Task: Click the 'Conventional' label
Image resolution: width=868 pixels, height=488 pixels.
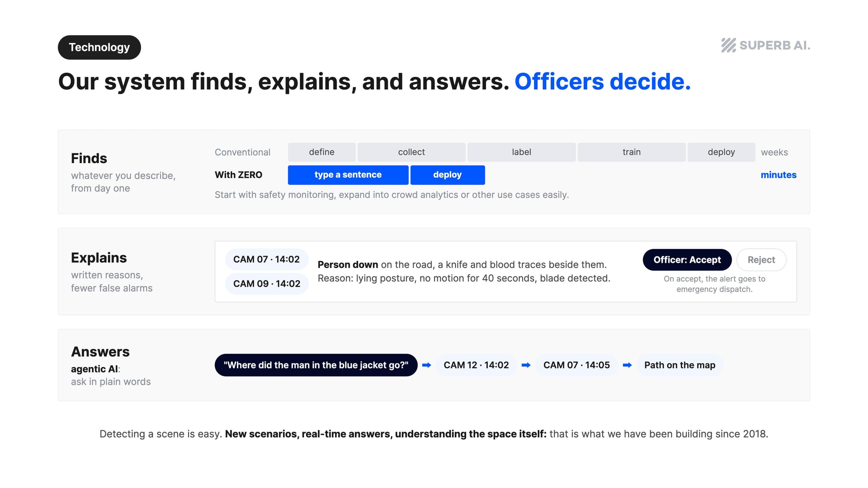Action: [x=243, y=152]
